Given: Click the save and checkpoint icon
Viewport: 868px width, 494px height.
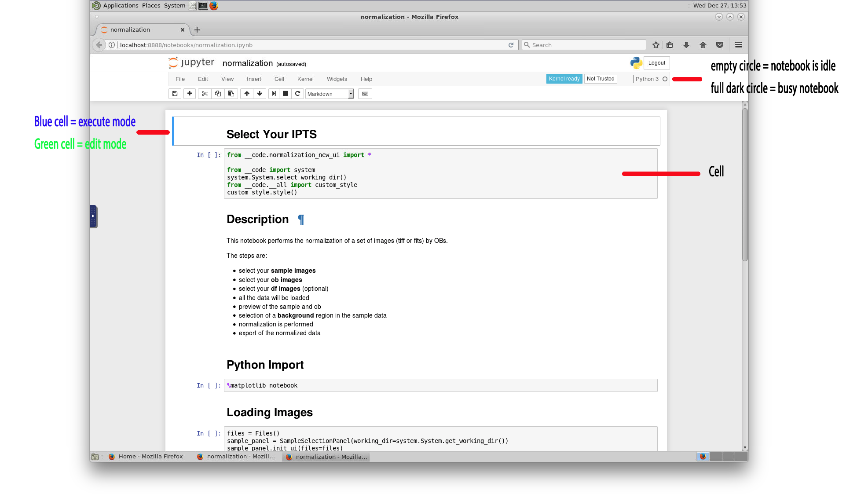Looking at the screenshot, I should tap(175, 94).
